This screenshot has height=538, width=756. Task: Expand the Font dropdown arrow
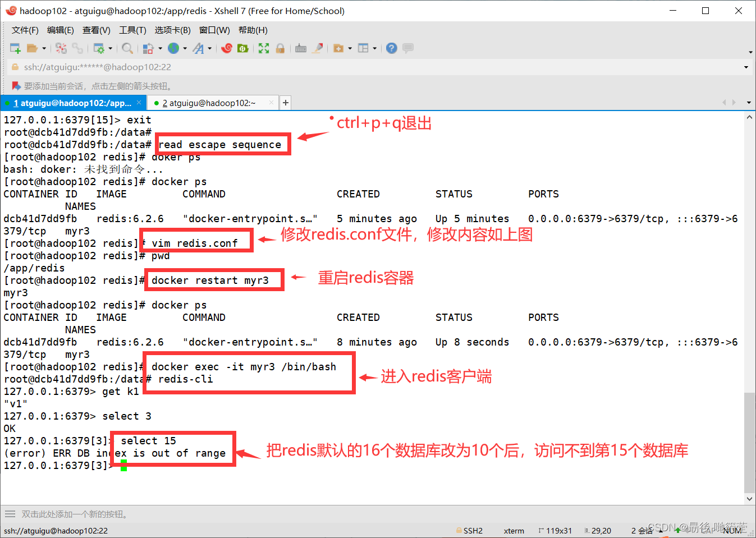point(209,49)
